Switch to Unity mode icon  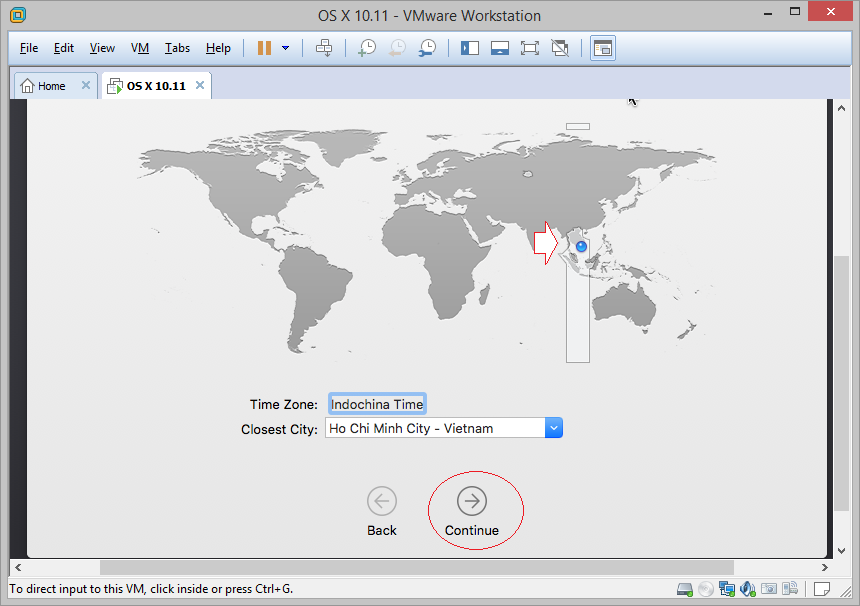click(560, 48)
